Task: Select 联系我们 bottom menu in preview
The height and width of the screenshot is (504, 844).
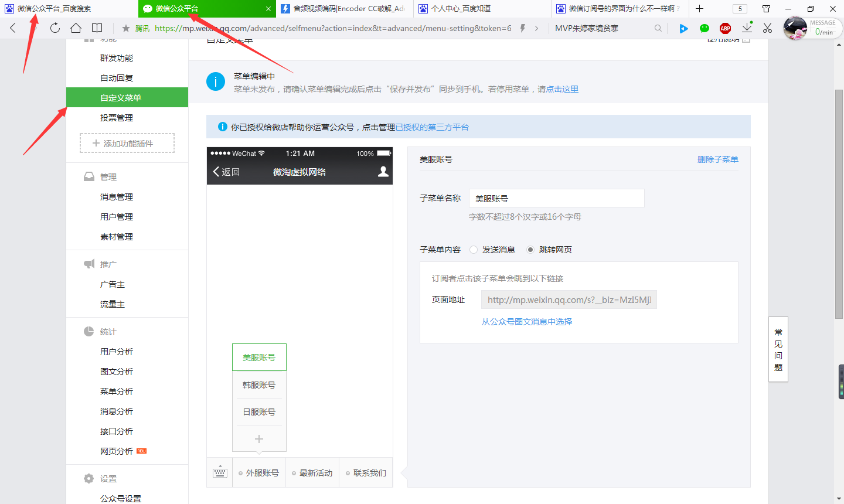Action: pyautogui.click(x=366, y=473)
